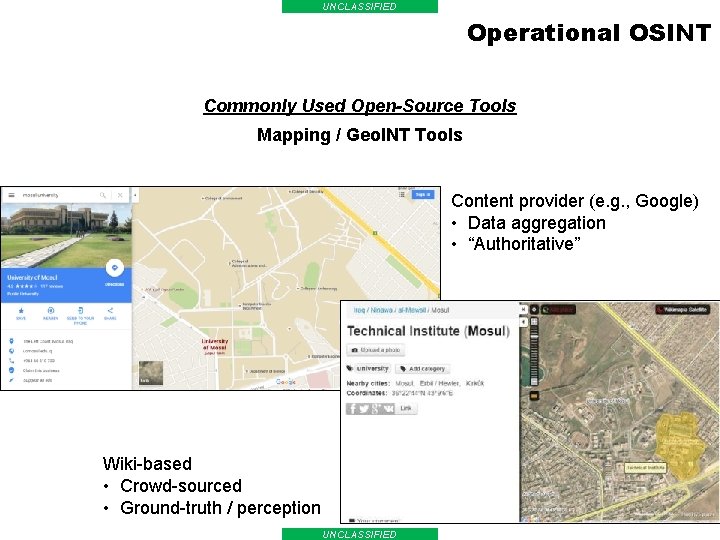720x540 pixels.
Task: Click University of Mosul red map label
Action: (x=215, y=345)
